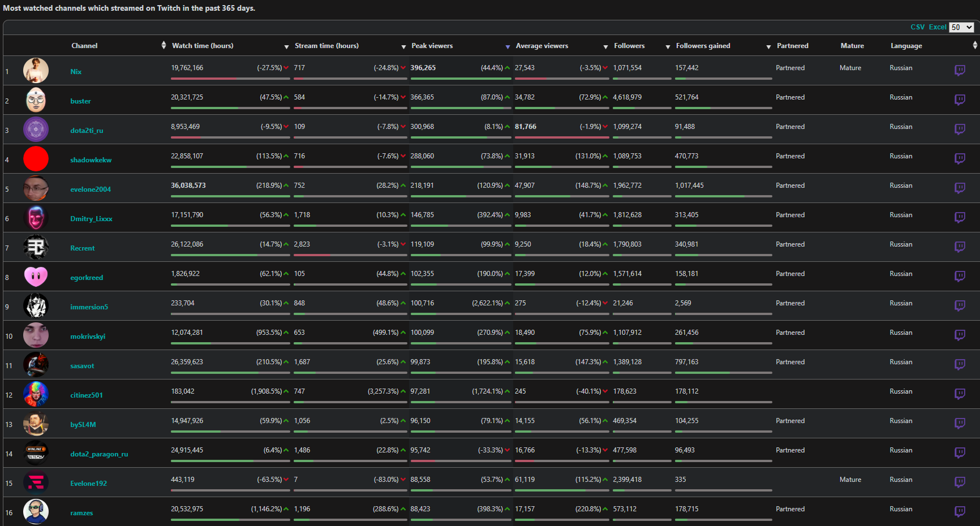
Task: Click the sort arrow beside Followers gained
Action: click(768, 46)
